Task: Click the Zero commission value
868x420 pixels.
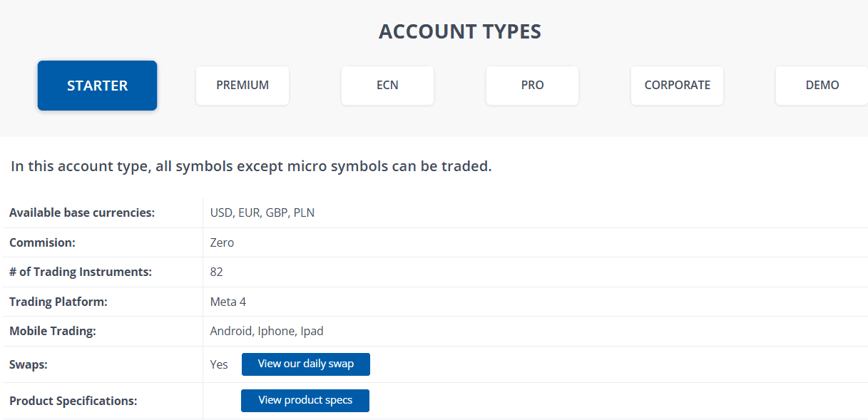Action: (221, 242)
